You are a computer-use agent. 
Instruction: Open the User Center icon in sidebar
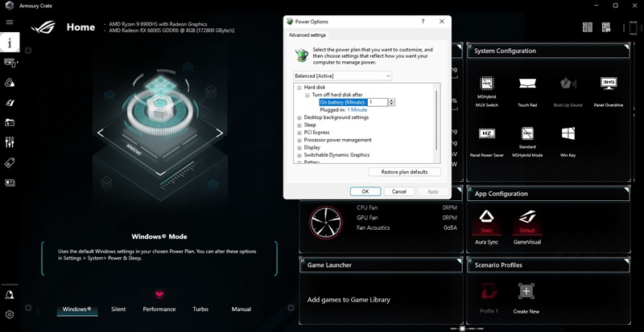tap(10, 295)
